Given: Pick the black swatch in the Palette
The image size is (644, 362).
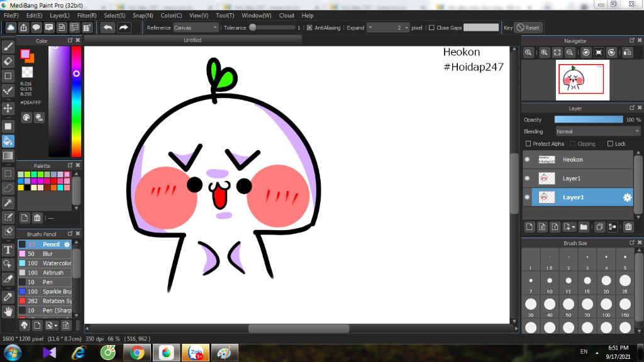Looking at the screenshot, I should tap(27, 187).
